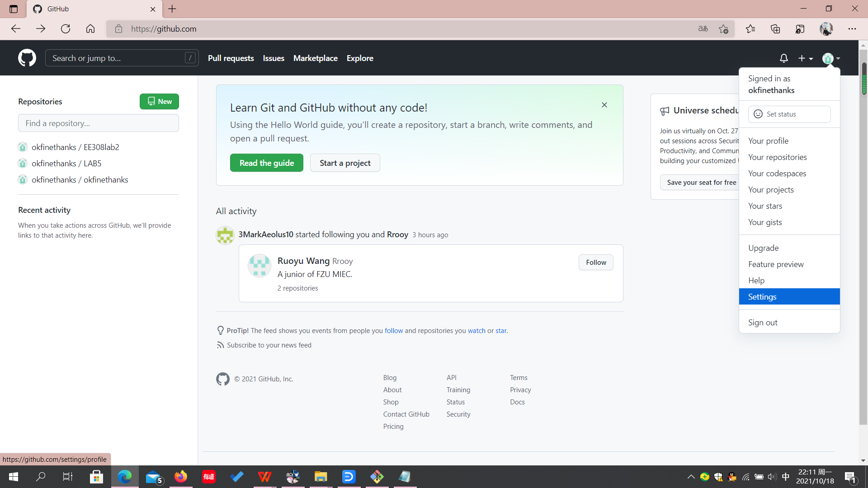Click the New repository button
The width and height of the screenshot is (868, 488).
pos(159,102)
